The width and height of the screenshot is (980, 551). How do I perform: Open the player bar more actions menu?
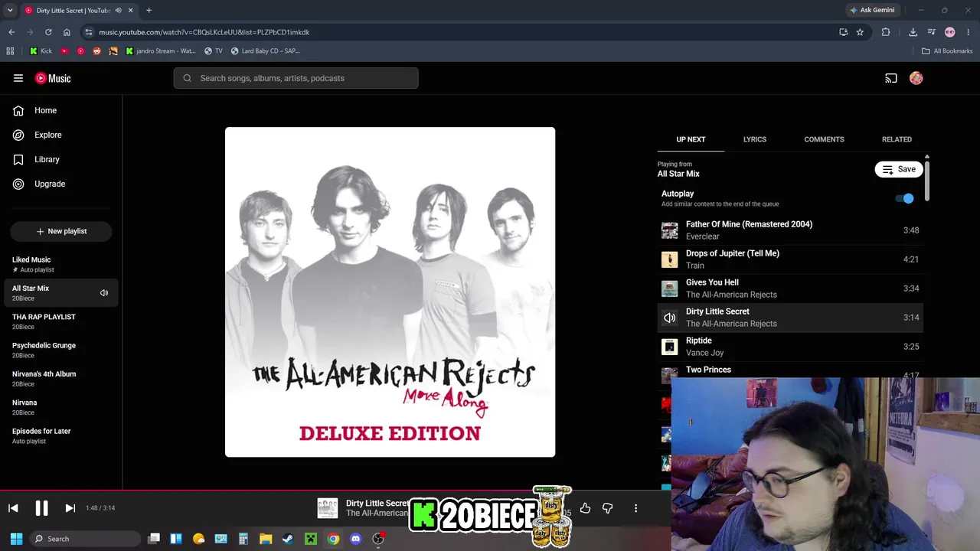coord(635,508)
